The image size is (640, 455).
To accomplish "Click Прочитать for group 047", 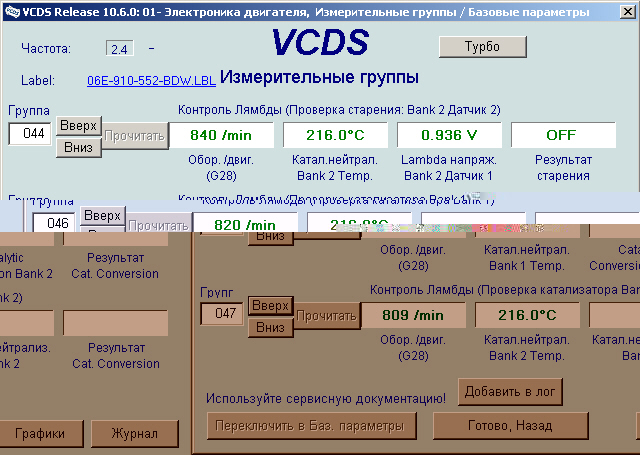I will 327,316.
